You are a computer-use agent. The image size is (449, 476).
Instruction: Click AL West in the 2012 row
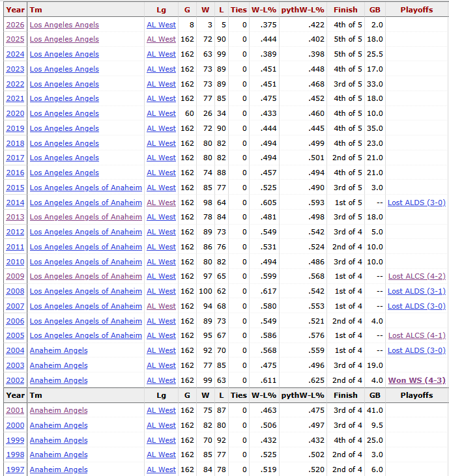161,232
